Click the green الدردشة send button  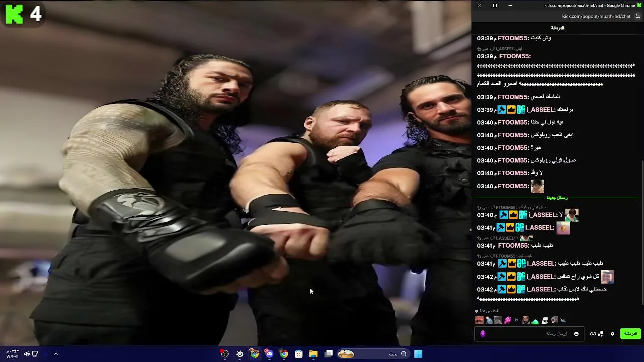[x=630, y=334]
